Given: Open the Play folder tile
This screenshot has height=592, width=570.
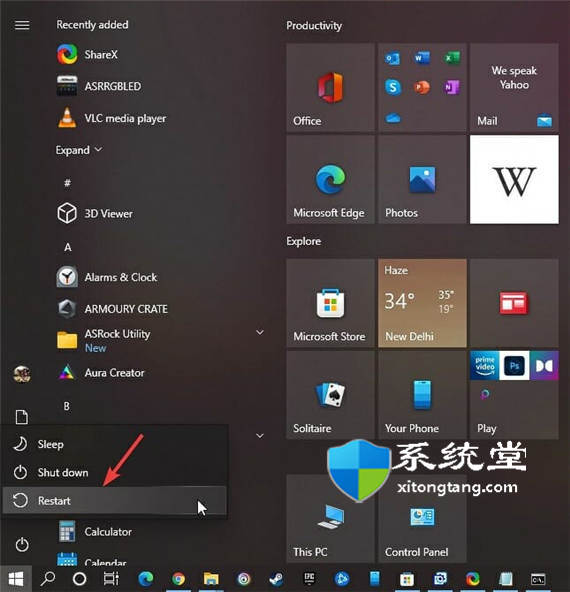Looking at the screenshot, I should tap(514, 395).
